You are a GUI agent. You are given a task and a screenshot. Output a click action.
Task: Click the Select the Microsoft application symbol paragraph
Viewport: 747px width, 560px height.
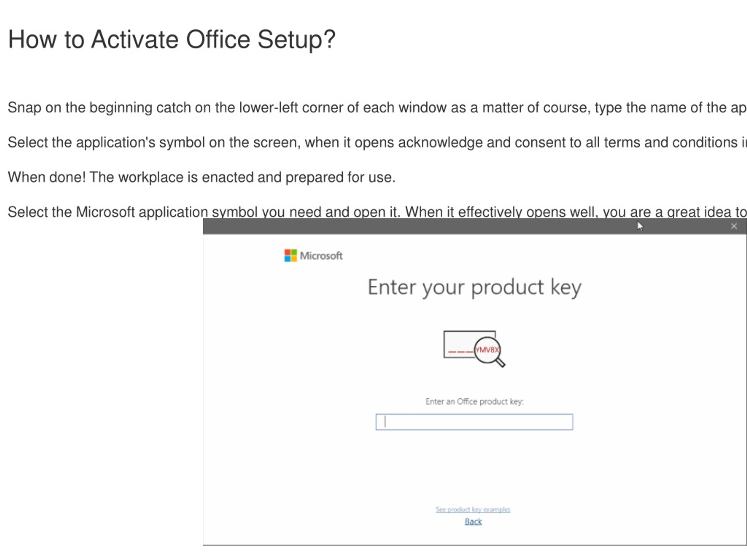377,212
